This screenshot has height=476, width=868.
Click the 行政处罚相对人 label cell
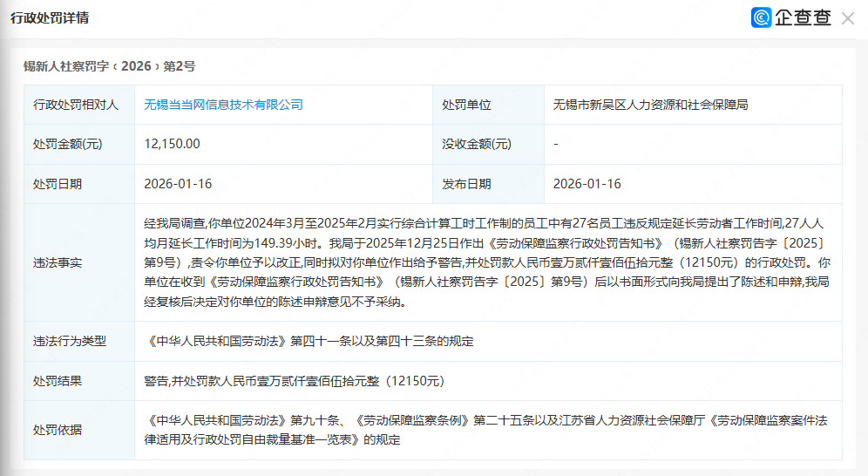[75, 105]
